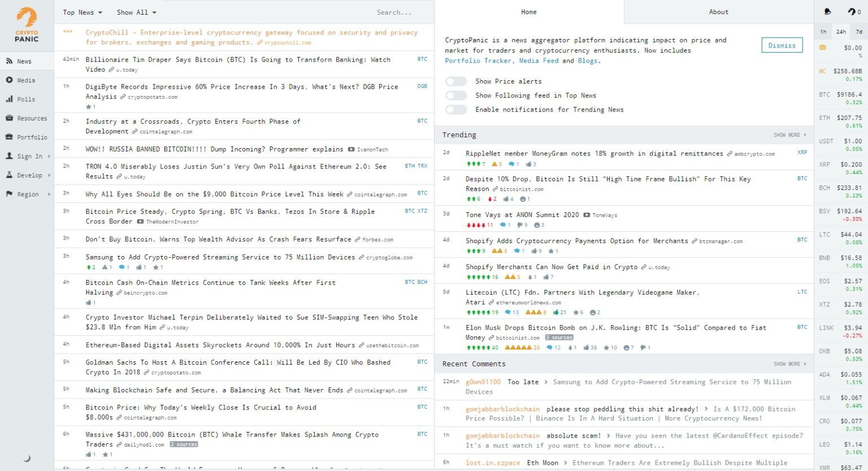Open the Media section play icon
Screen dimensions: 868x471
[x=9, y=80]
